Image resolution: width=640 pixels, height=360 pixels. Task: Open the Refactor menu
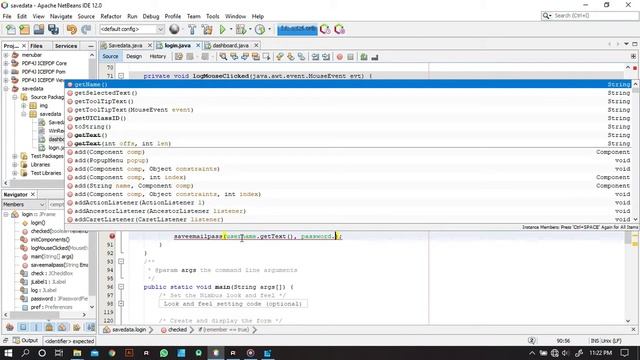coord(111,16)
